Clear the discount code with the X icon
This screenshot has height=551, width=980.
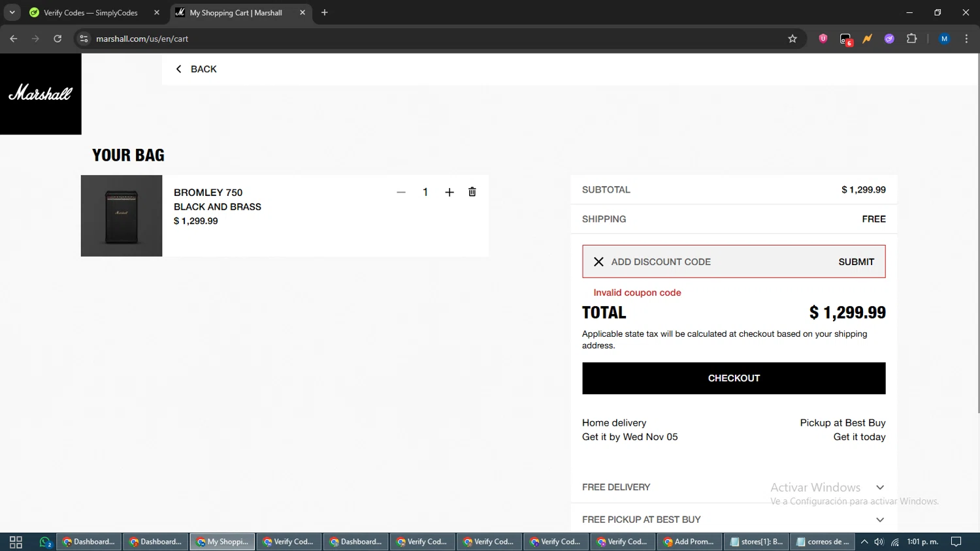click(x=598, y=262)
